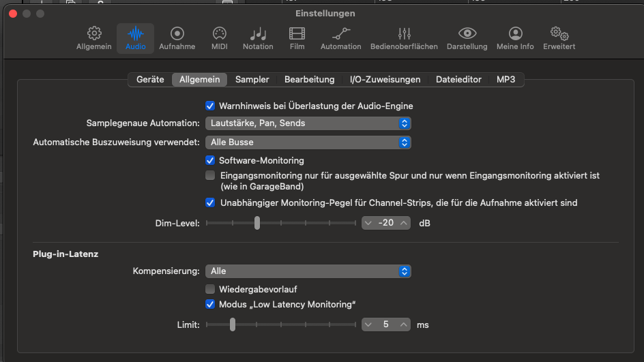Switch to the Notation settings icon
644x362 pixels.
258,33
